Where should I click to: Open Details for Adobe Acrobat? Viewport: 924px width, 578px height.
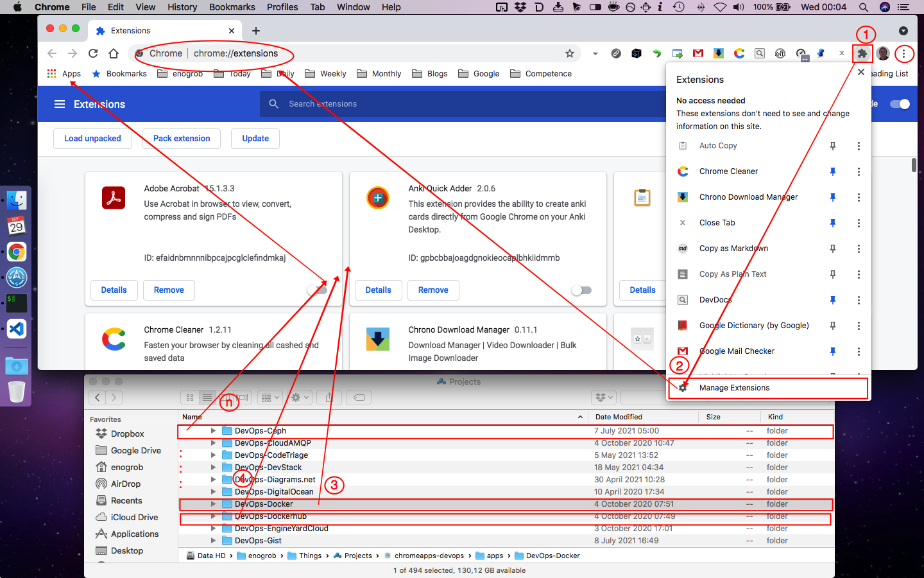(114, 290)
